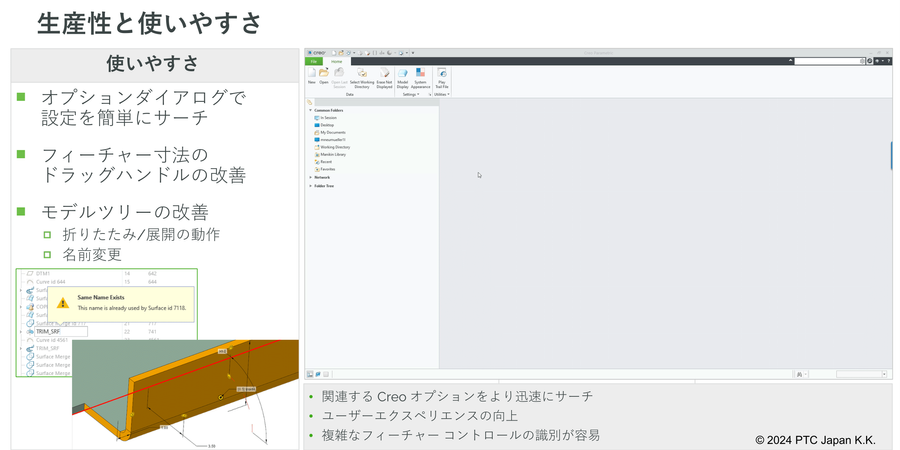Open the File menu

pyautogui.click(x=312, y=61)
